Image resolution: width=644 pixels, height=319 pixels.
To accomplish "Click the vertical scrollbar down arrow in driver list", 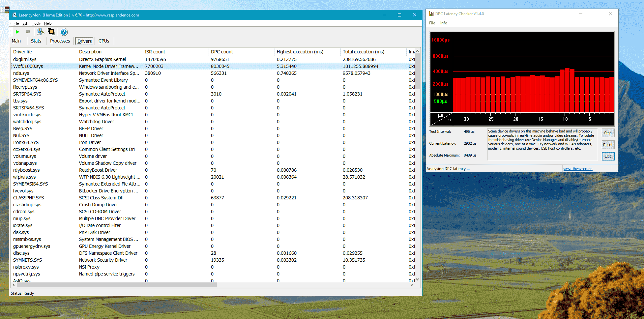I will point(417,279).
